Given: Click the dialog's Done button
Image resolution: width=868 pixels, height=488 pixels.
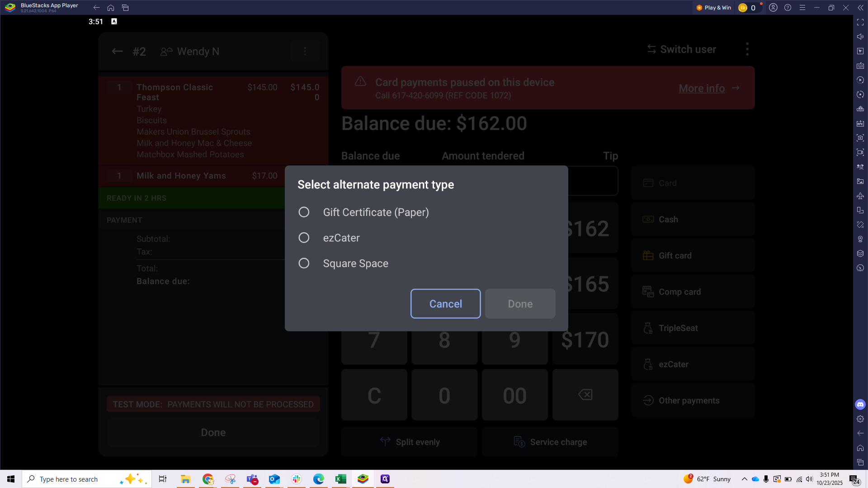Looking at the screenshot, I should pyautogui.click(x=520, y=304).
